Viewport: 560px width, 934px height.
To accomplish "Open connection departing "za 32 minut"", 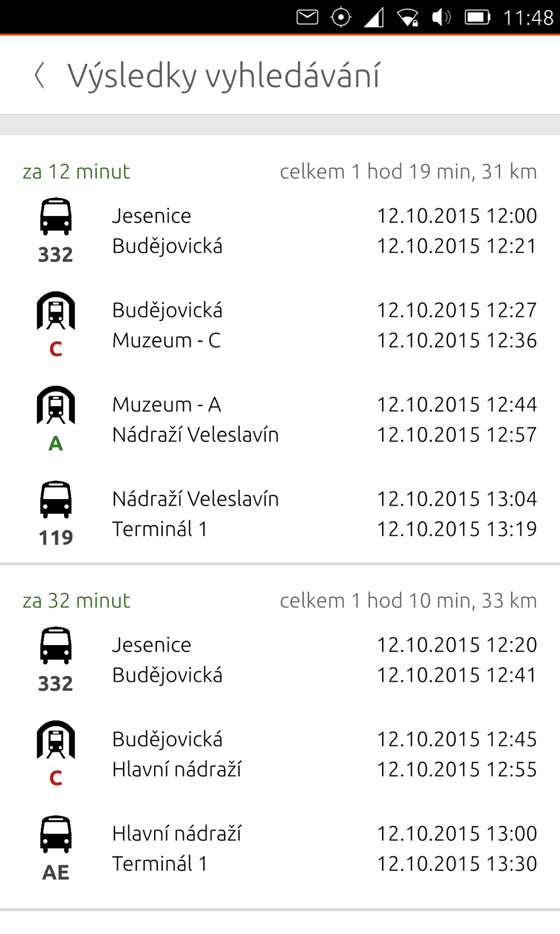I will (76, 601).
